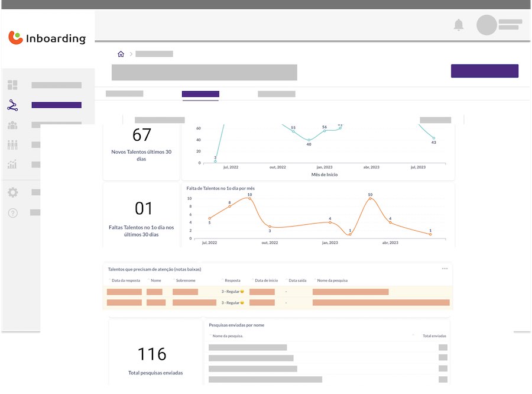This screenshot has height=394, width=532.
Task: Click the second '3 - Regular' response row
Action: pyautogui.click(x=278, y=303)
